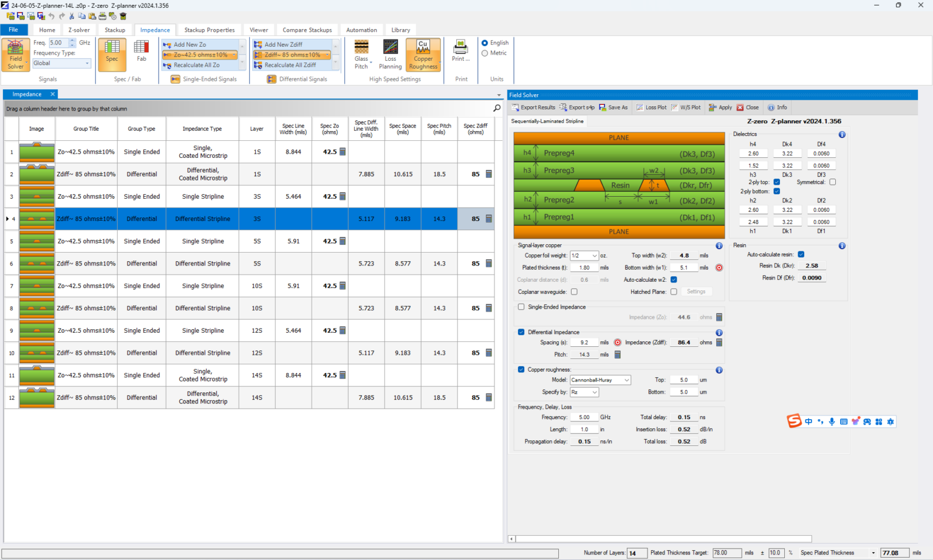Open the Copper foil weight dropdown
The width and height of the screenshot is (933, 560).
[x=594, y=255]
